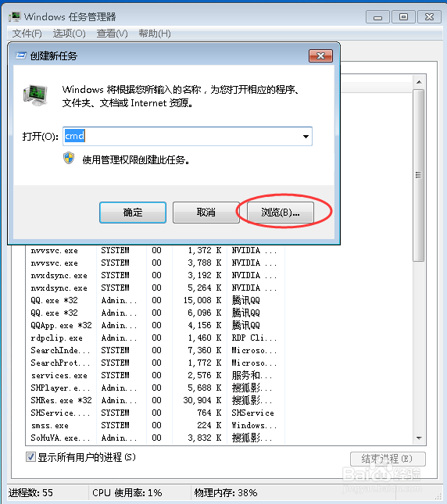Click the Task Manager title bar icon
Image resolution: width=447 pixels, height=504 pixels.
(x=15, y=16)
